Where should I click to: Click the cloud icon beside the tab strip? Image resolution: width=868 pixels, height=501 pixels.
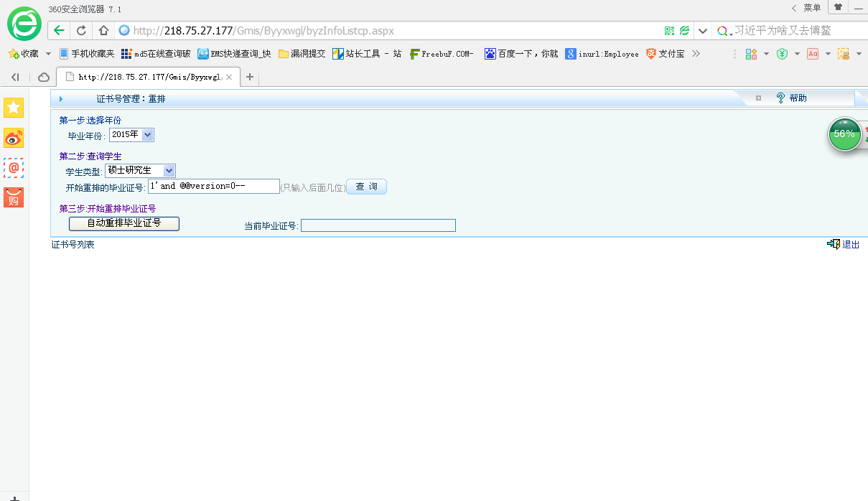point(44,77)
